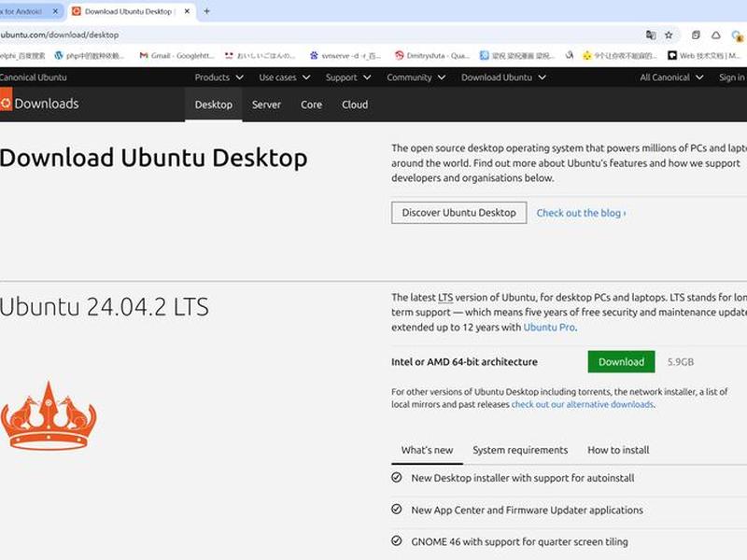Screen dimensions: 747x560
Task: Switch to the What's new tab
Action: [427, 450]
